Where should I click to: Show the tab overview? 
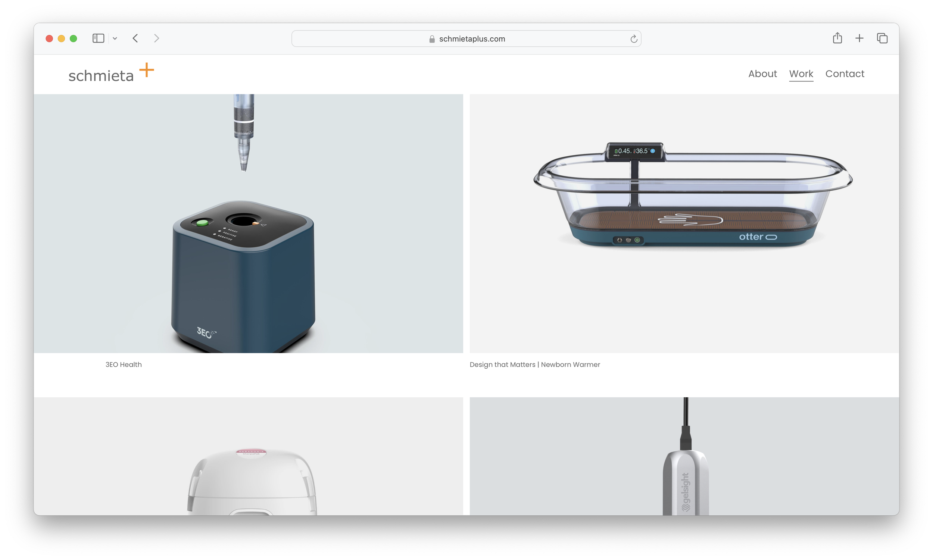pyautogui.click(x=882, y=38)
